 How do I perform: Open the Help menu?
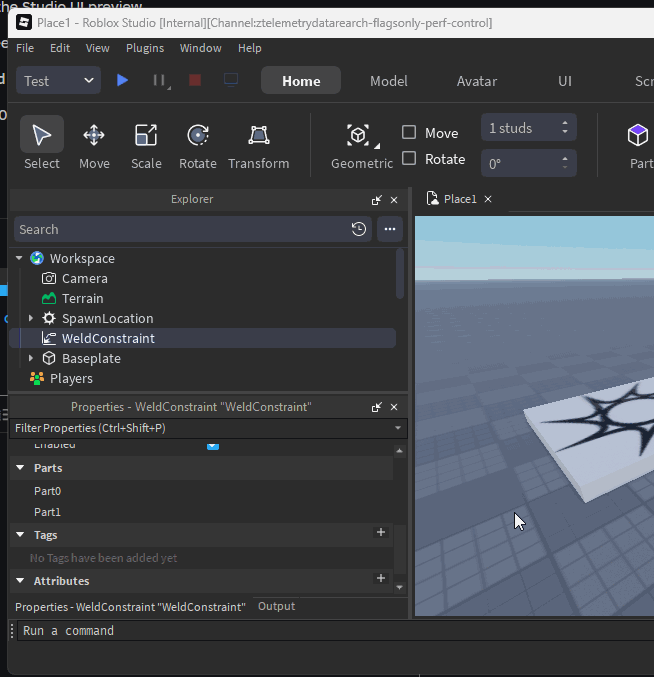pyautogui.click(x=250, y=48)
